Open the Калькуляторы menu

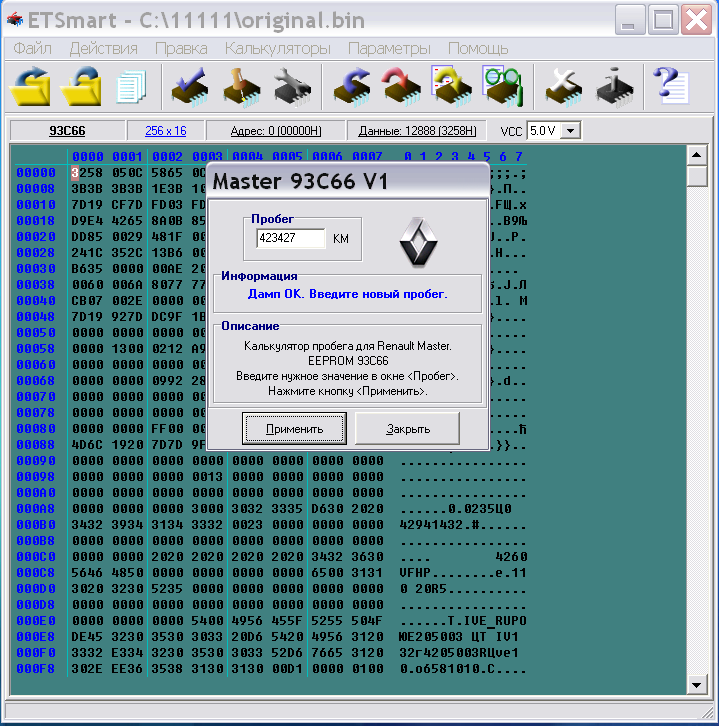pos(278,48)
